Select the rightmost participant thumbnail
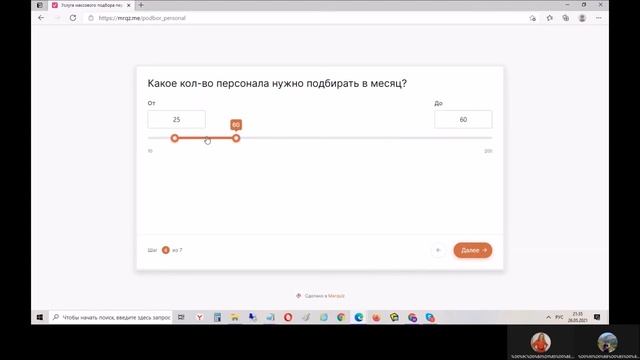This screenshot has height=360, width=640. point(607,342)
